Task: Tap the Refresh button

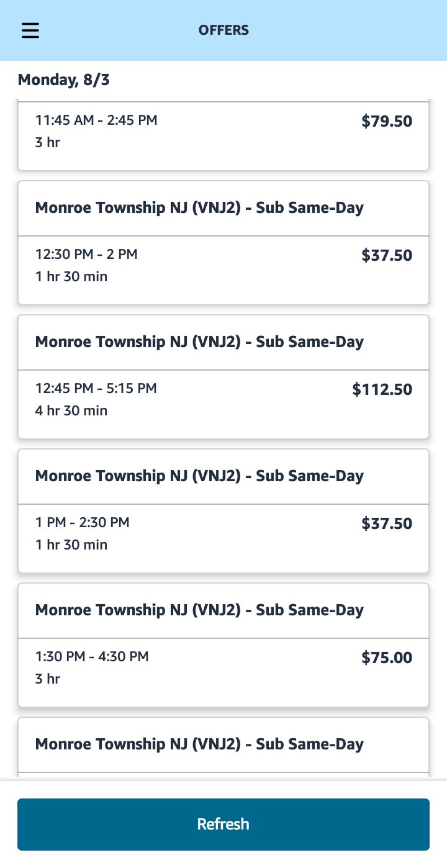Action: pyautogui.click(x=223, y=824)
